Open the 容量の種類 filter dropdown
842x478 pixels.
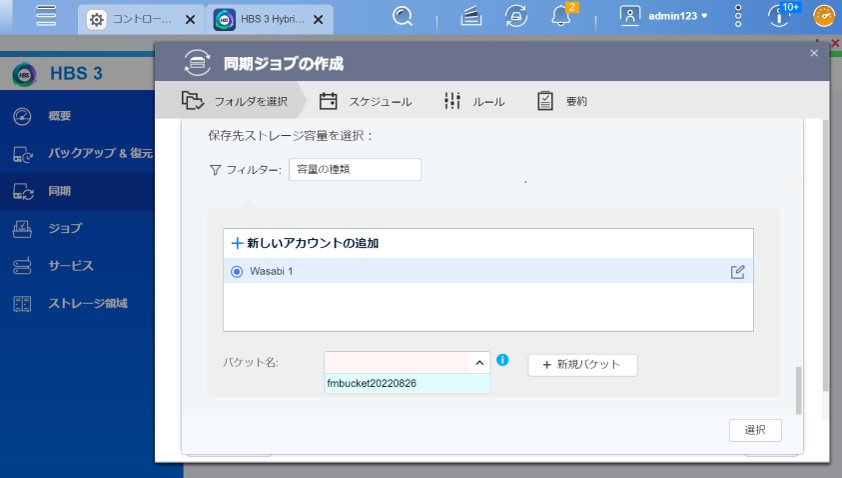[354, 170]
